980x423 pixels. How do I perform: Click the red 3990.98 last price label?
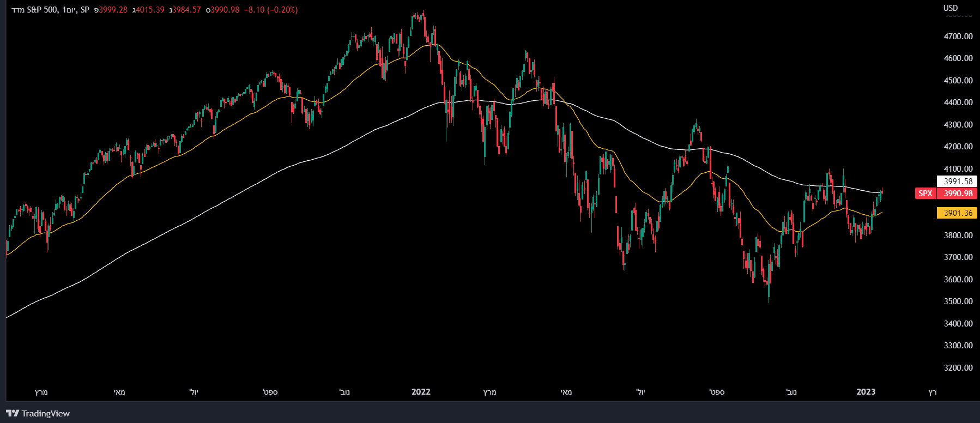pyautogui.click(x=958, y=194)
